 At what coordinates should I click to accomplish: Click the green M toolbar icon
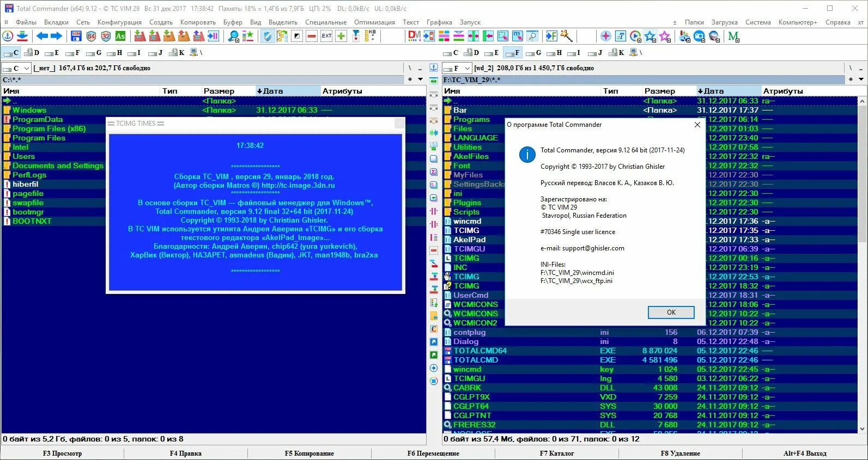click(x=733, y=36)
